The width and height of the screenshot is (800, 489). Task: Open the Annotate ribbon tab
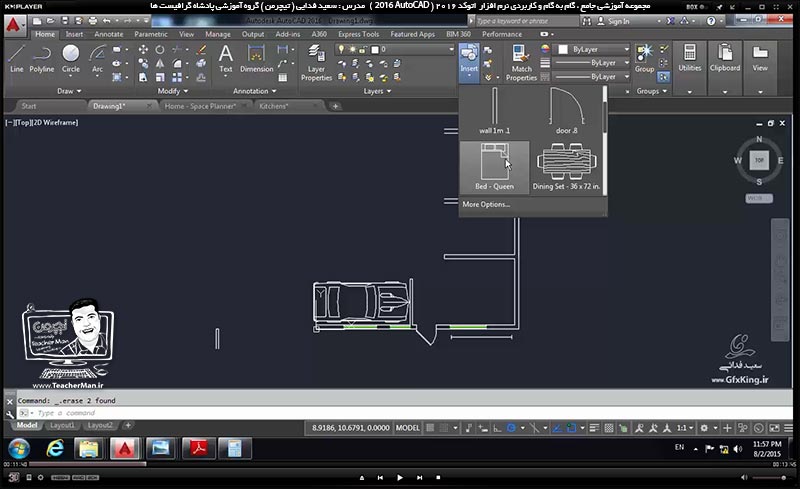coord(109,34)
